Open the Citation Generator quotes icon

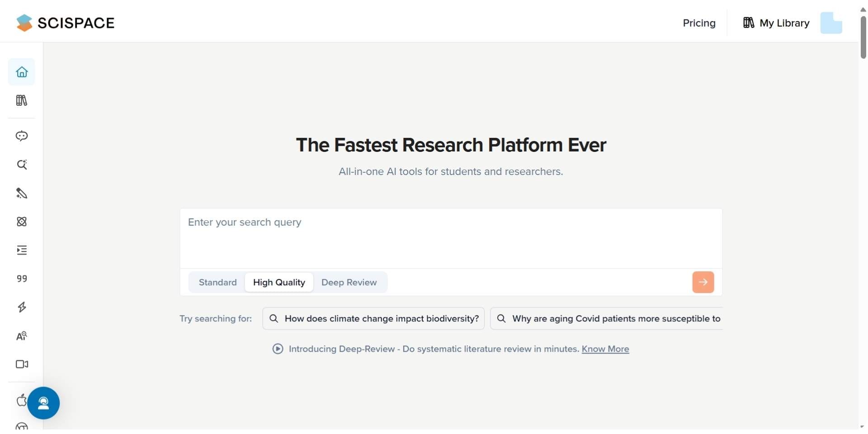(x=21, y=279)
